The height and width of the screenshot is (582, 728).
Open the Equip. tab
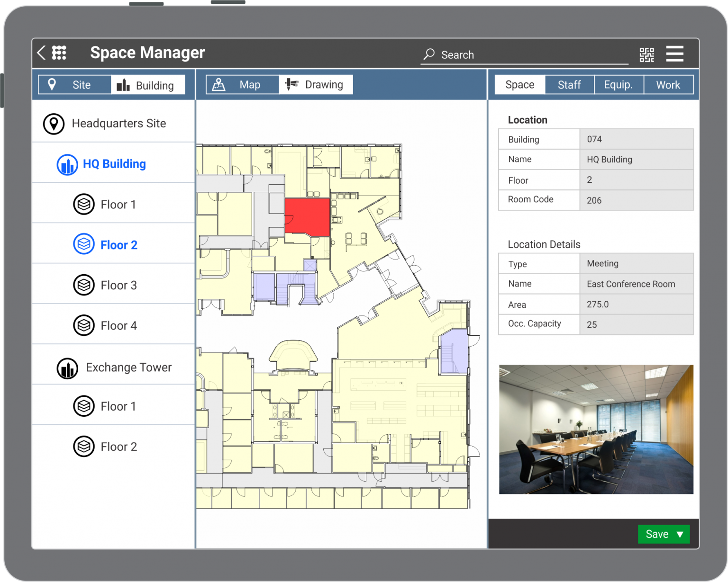pos(619,84)
